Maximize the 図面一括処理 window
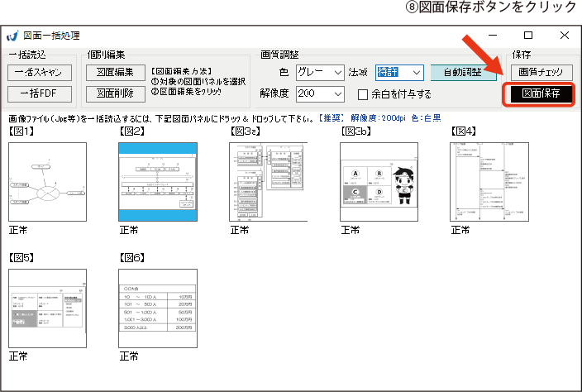582x392 pixels. click(528, 36)
